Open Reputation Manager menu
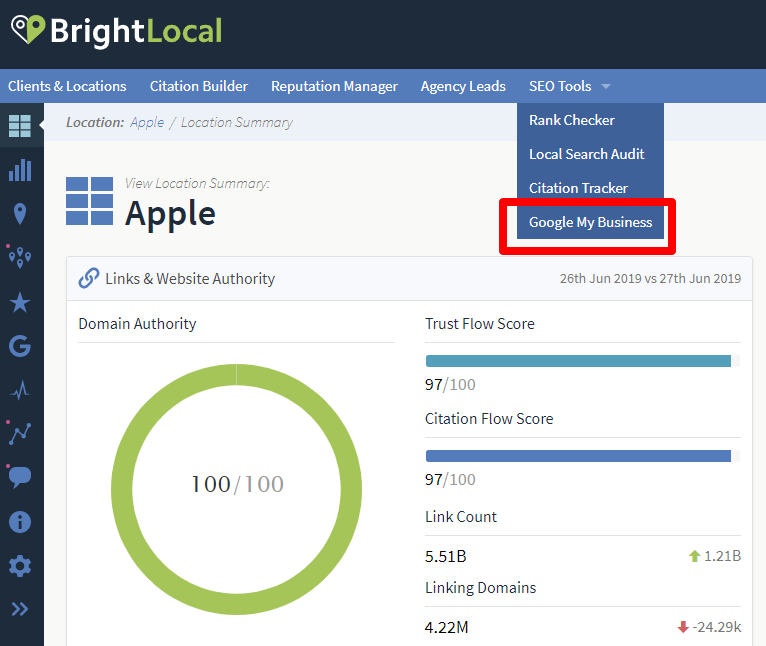This screenshot has height=646, width=766. [335, 86]
